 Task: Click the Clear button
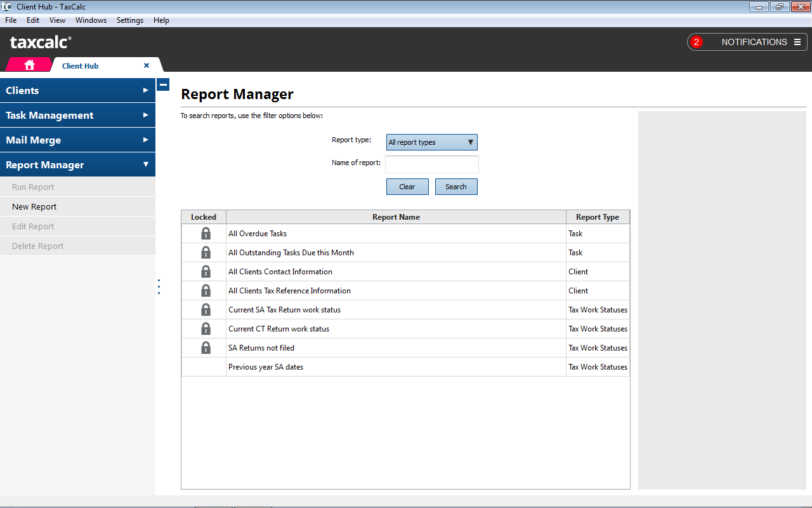[x=407, y=187]
